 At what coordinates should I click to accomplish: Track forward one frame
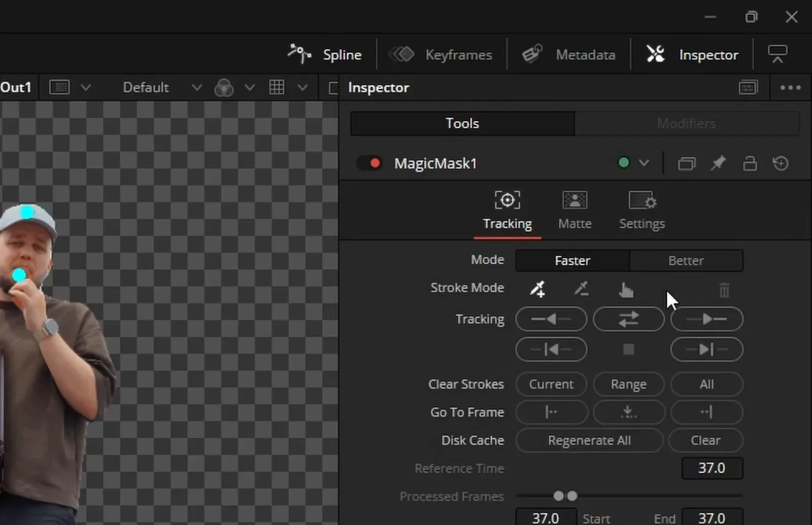coord(707,349)
